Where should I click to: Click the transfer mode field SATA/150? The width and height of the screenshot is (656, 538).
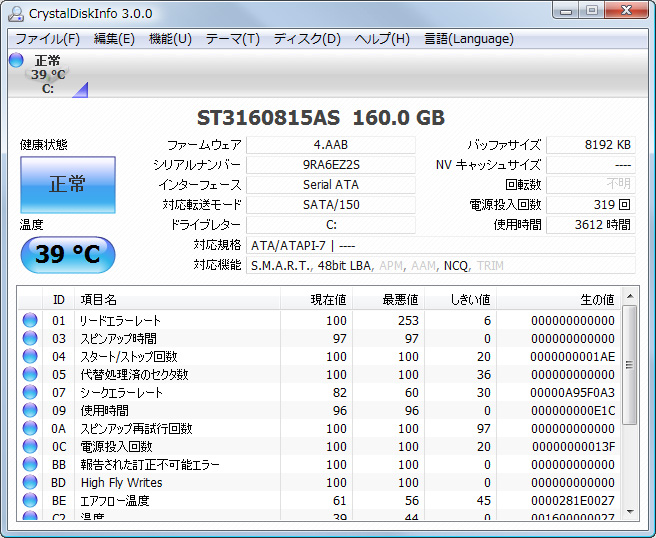[331, 205]
